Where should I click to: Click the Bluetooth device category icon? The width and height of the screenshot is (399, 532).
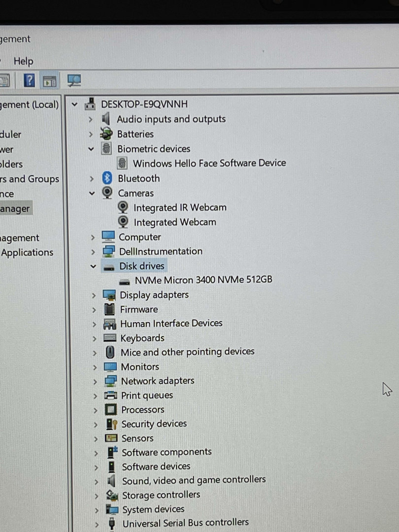pos(107,178)
